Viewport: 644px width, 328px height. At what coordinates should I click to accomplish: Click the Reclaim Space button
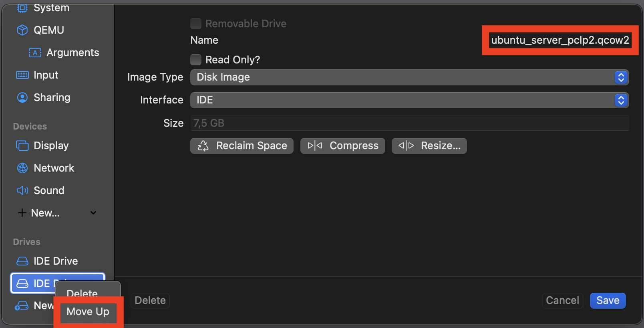[x=242, y=146]
